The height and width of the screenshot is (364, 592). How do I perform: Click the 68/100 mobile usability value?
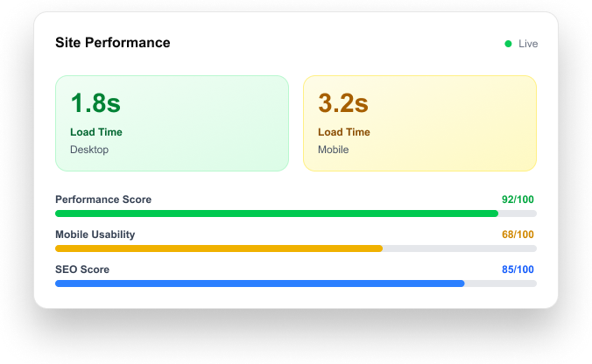click(518, 234)
